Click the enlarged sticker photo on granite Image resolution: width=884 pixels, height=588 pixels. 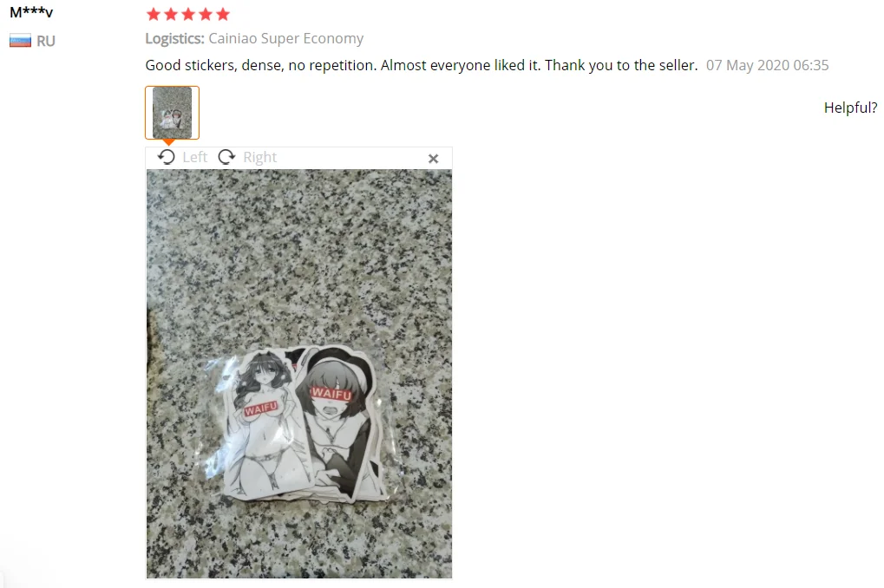[298, 374]
